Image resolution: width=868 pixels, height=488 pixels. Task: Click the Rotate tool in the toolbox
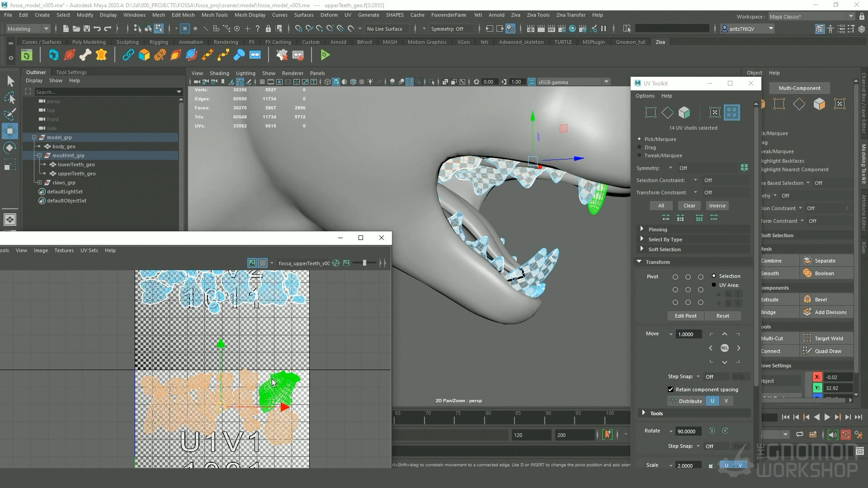pos(10,148)
